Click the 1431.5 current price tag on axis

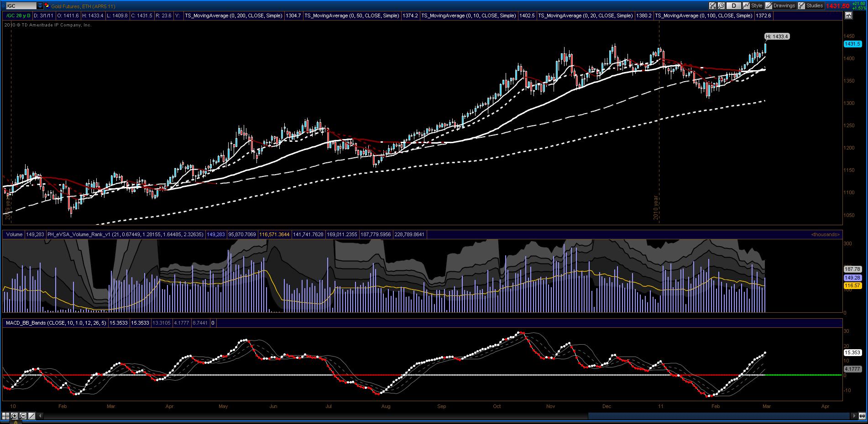pyautogui.click(x=852, y=44)
